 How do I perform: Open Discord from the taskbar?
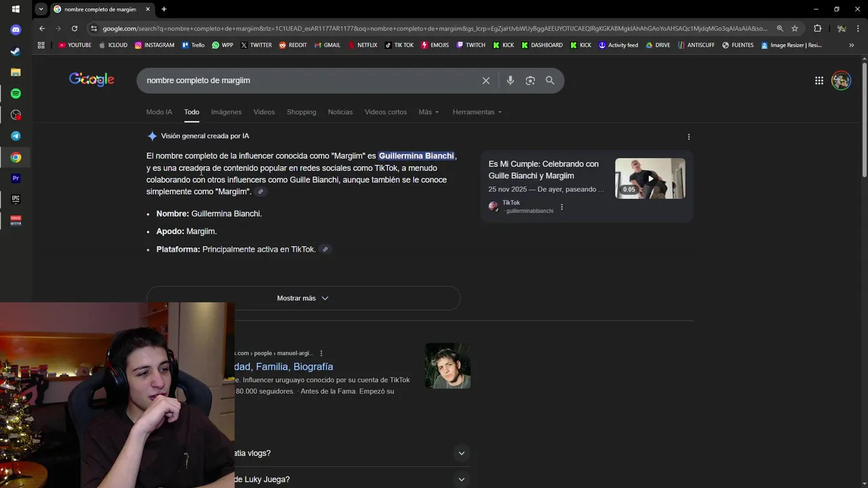coord(16,30)
